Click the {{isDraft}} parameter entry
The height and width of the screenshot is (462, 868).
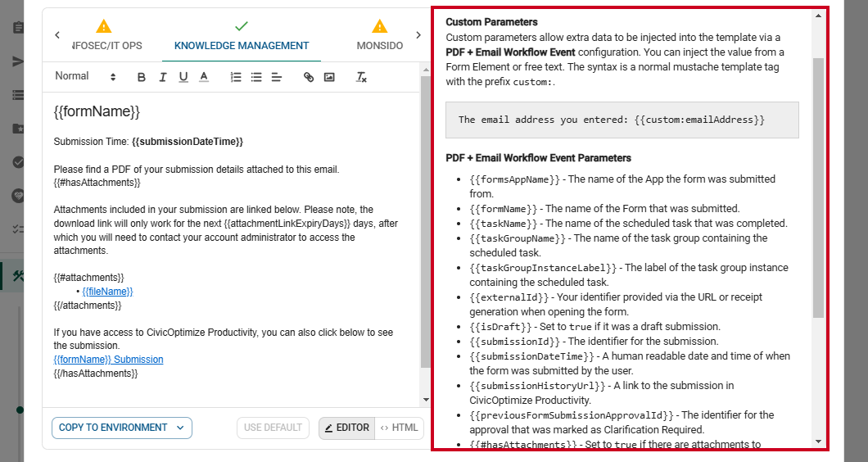(500, 327)
